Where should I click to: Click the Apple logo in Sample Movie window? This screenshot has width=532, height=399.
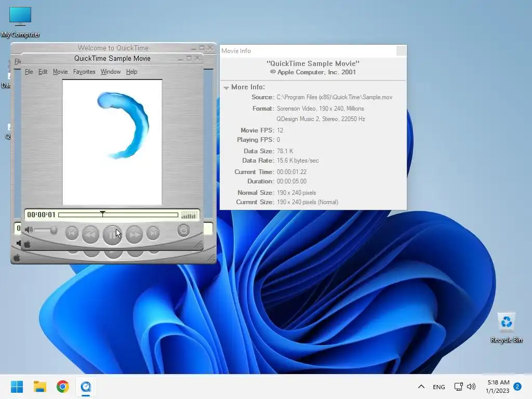point(28,244)
